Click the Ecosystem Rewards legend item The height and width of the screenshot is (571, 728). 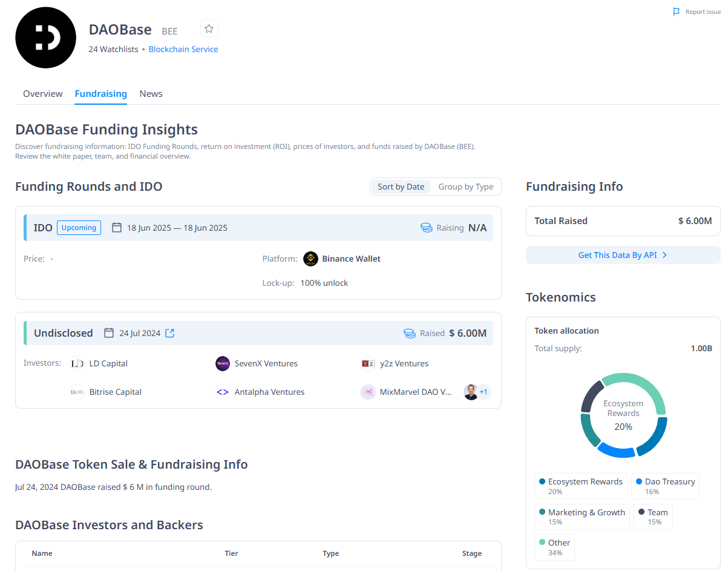[x=580, y=486]
